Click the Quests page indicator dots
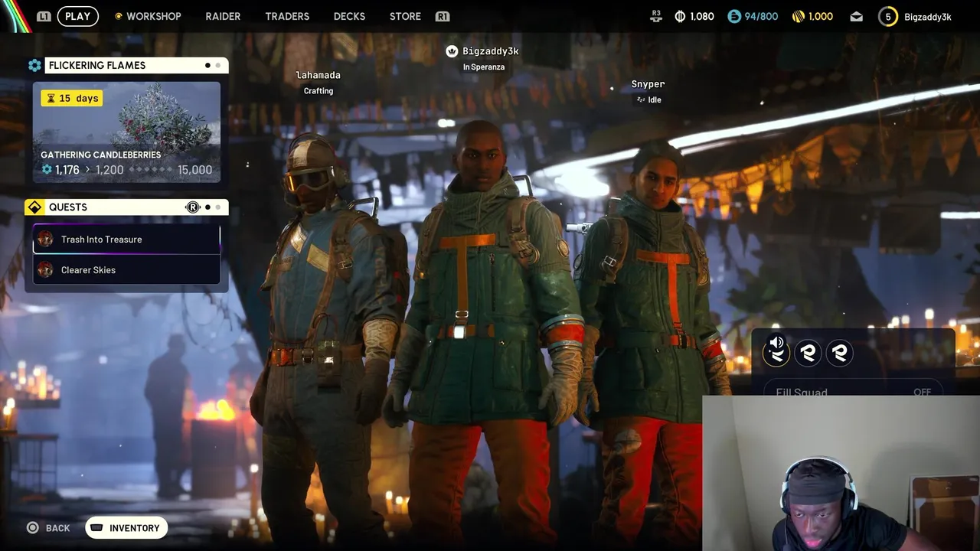The width and height of the screenshot is (980, 551). [213, 207]
